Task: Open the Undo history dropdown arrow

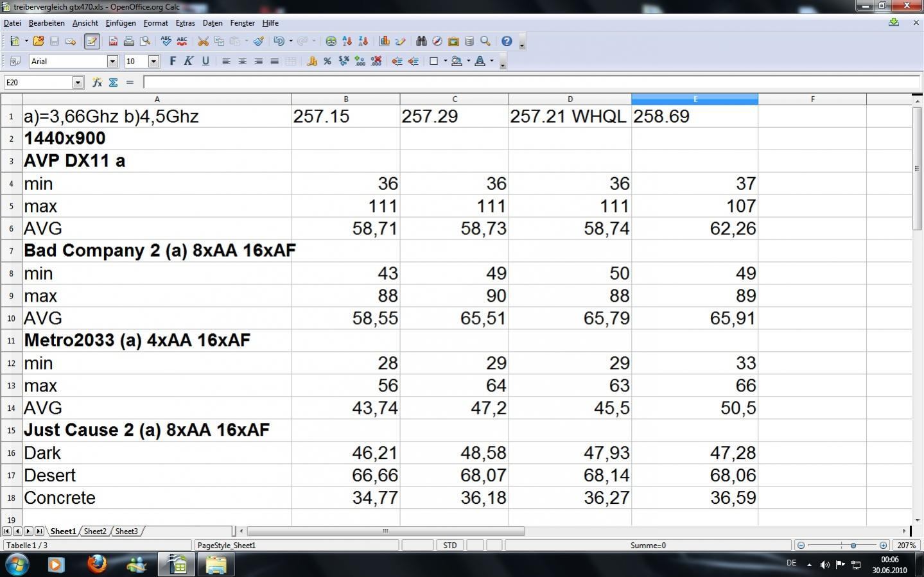Action: (290, 41)
